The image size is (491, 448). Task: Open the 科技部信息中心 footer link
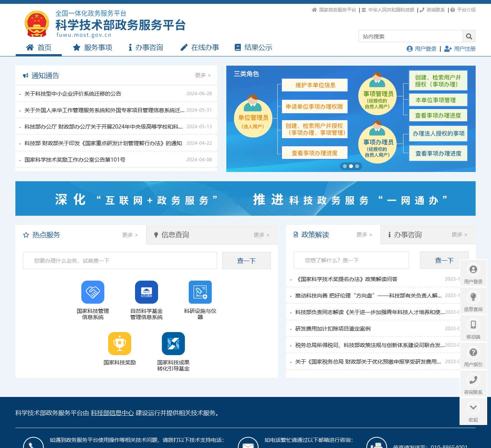112,413
